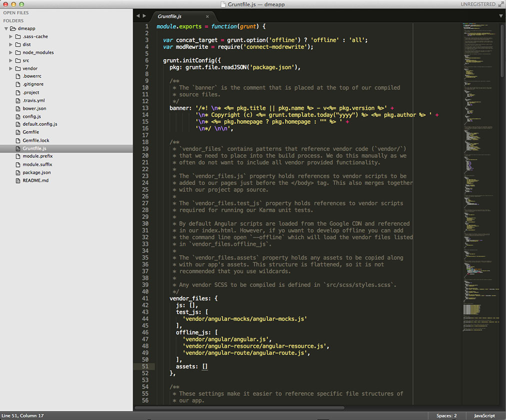Open the tab list dropdown at top right

click(x=500, y=15)
